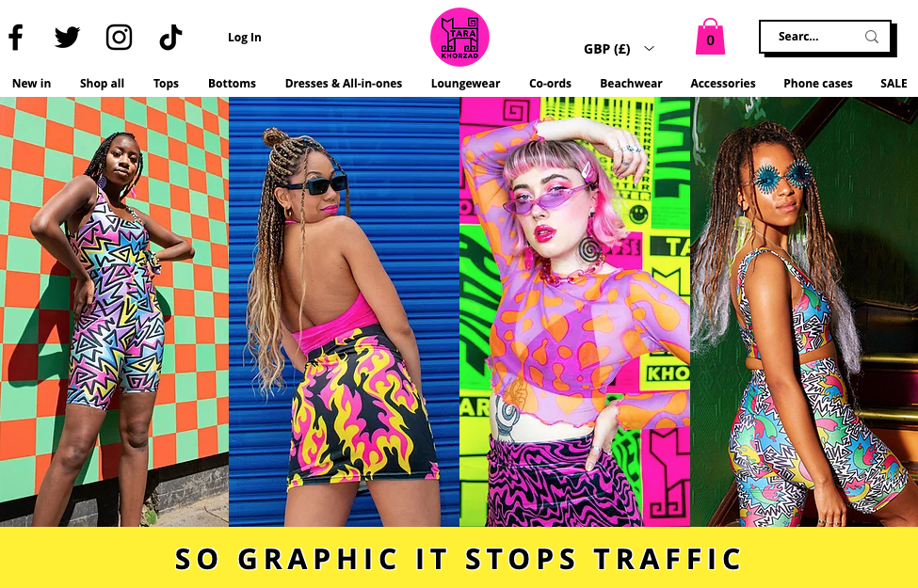Open the Twitter bird icon
The image size is (918, 588).
68,37
